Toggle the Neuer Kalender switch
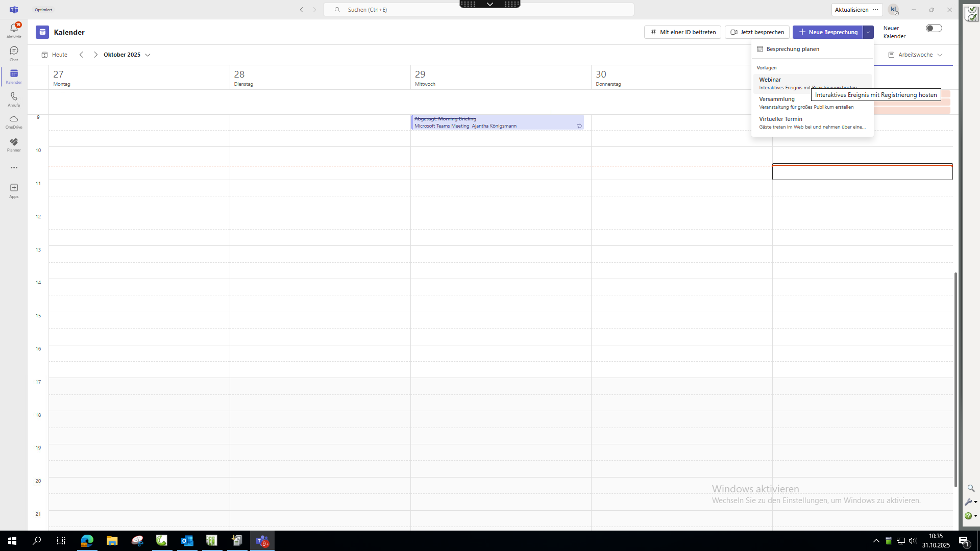 coord(934,29)
